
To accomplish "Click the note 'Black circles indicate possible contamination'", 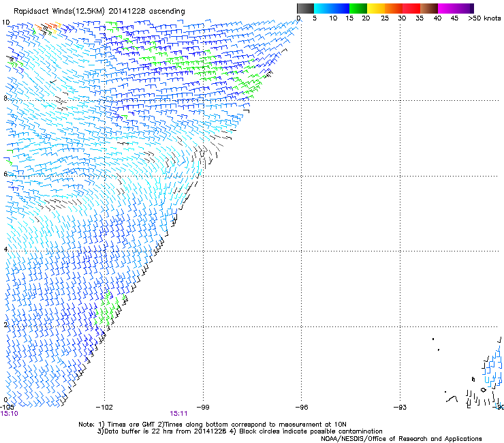I will click(x=311, y=431).
